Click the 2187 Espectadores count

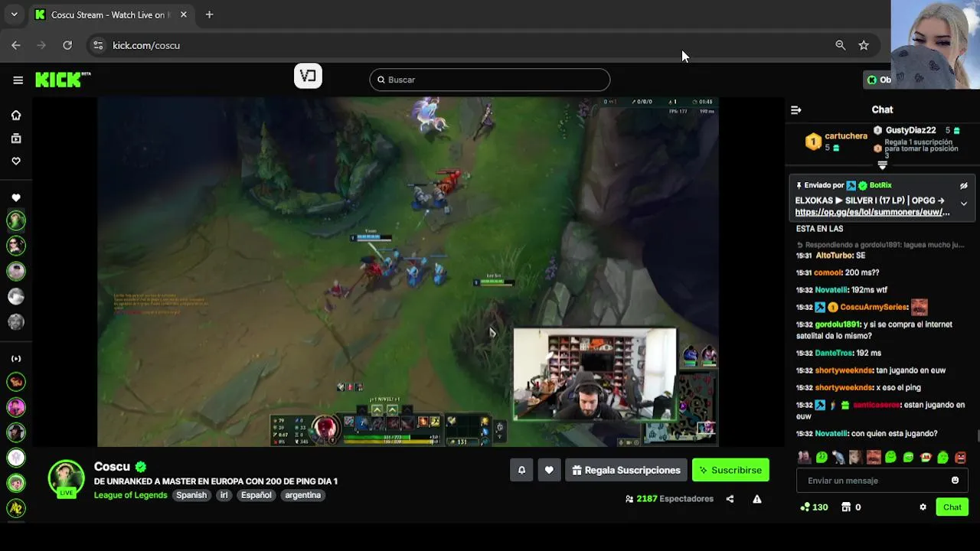[x=669, y=499]
